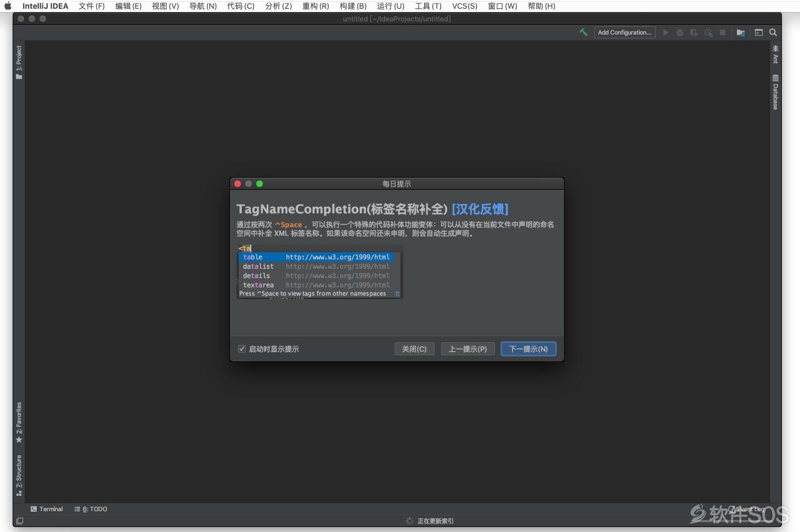Image resolution: width=800 pixels, height=532 pixels.
Task: Open the 6: TODO tool tab
Action: pyautogui.click(x=91, y=509)
